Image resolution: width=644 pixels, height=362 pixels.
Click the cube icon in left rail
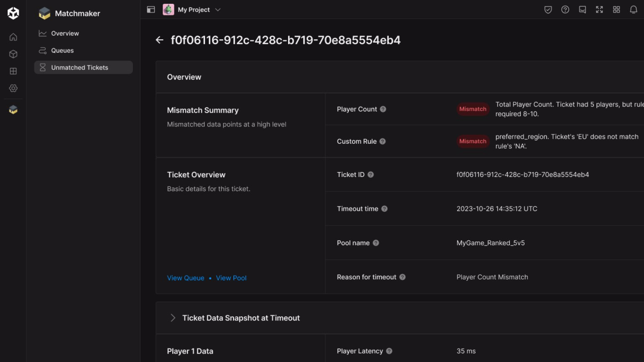tap(13, 54)
